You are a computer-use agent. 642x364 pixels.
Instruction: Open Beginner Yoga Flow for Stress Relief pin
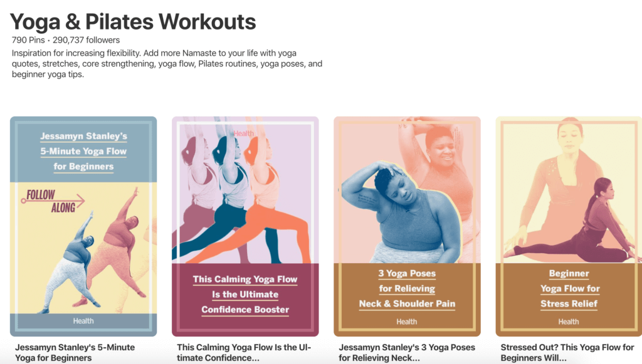(x=569, y=227)
